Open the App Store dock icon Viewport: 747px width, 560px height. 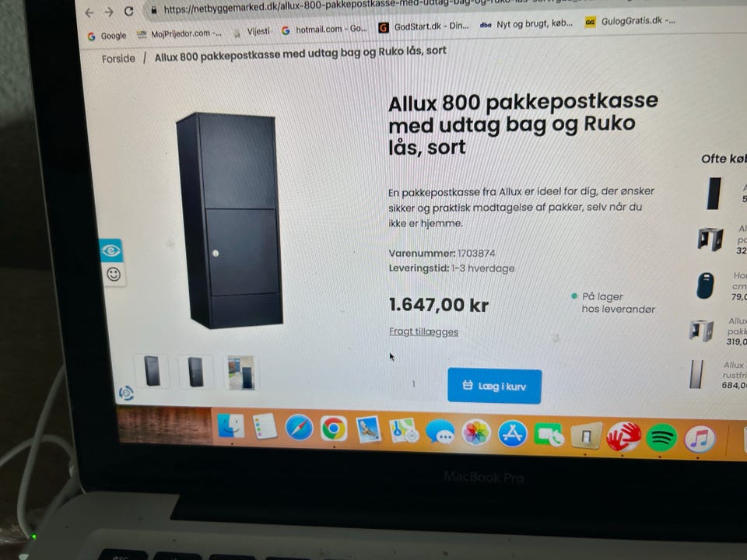pos(512,433)
